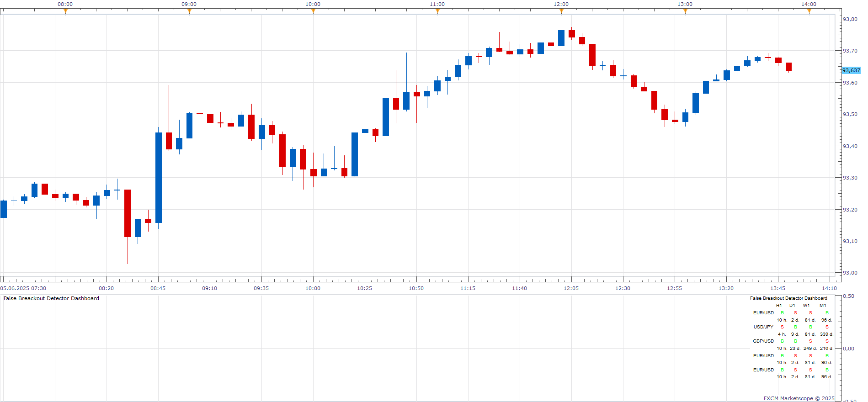868x402 pixels.
Task: Click the '249 d.' value under GBP/USD
Action: [810, 349]
